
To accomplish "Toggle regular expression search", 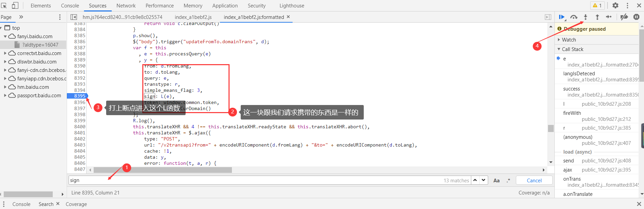I will (508, 181).
